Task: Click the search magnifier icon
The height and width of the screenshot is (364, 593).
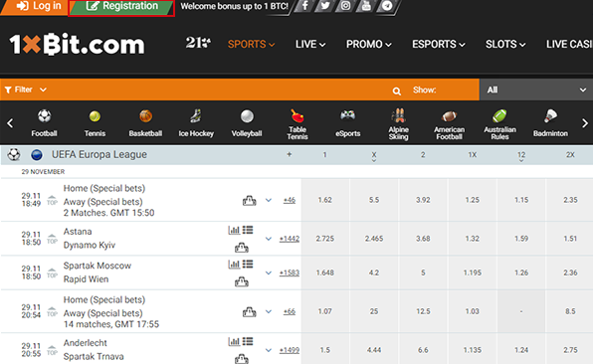Action: (396, 91)
